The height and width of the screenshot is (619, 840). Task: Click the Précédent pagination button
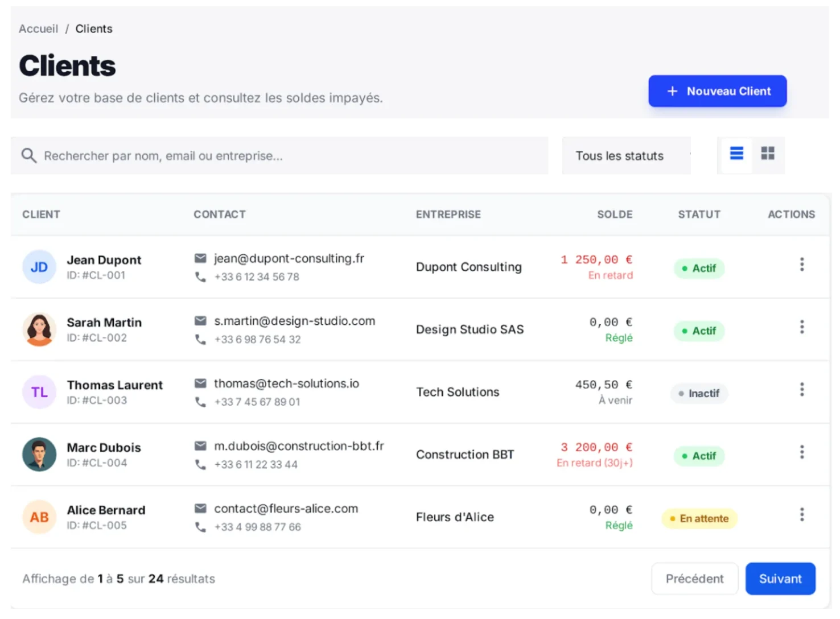[x=694, y=579]
